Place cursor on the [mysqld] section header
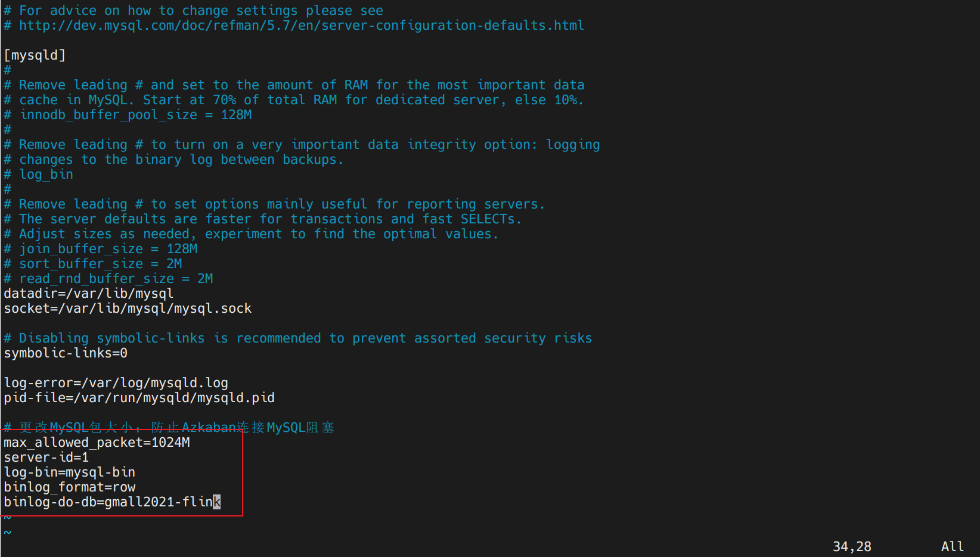The height and width of the screenshot is (557, 980). point(35,55)
